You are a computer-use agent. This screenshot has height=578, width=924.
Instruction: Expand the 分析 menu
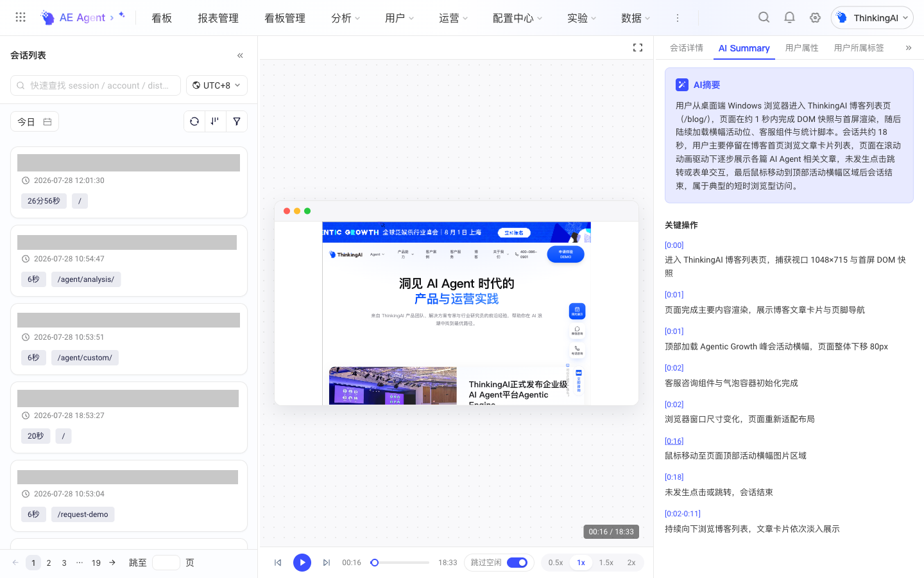click(x=345, y=18)
